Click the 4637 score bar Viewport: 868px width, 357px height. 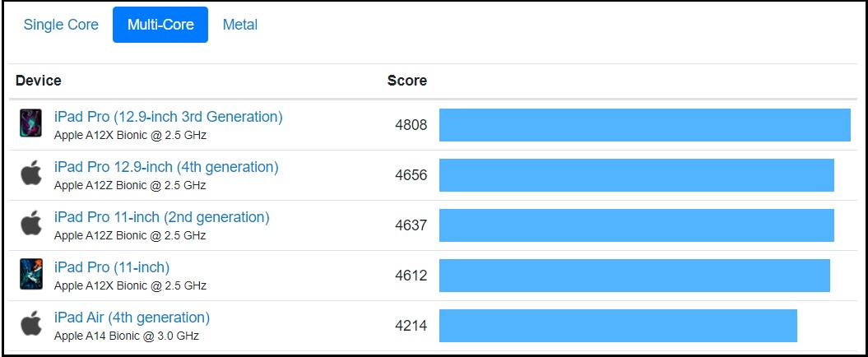click(637, 225)
